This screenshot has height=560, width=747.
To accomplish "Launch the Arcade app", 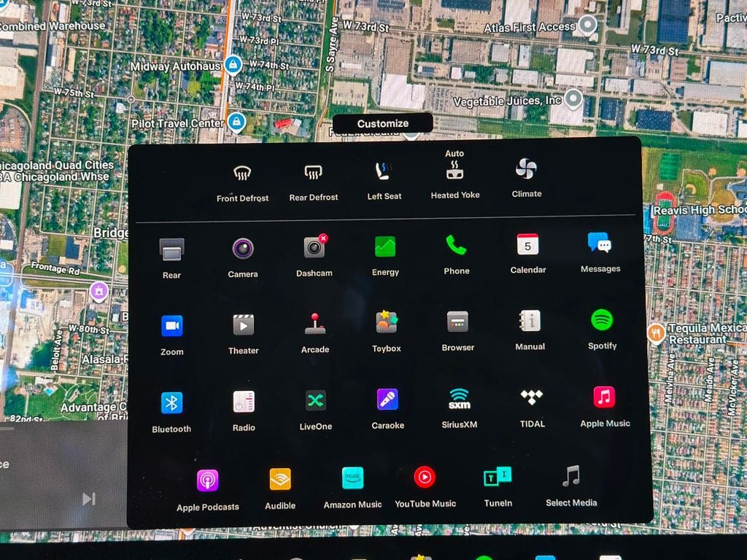I will click(x=314, y=324).
